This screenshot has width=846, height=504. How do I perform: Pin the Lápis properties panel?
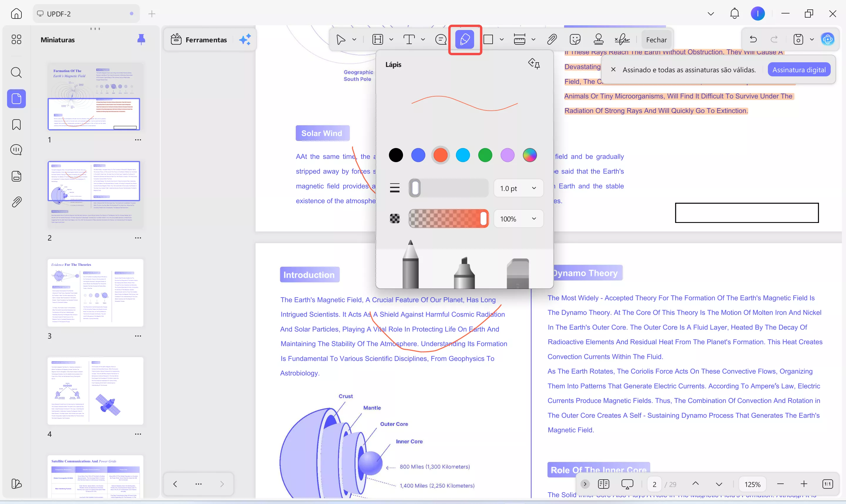pos(534,63)
